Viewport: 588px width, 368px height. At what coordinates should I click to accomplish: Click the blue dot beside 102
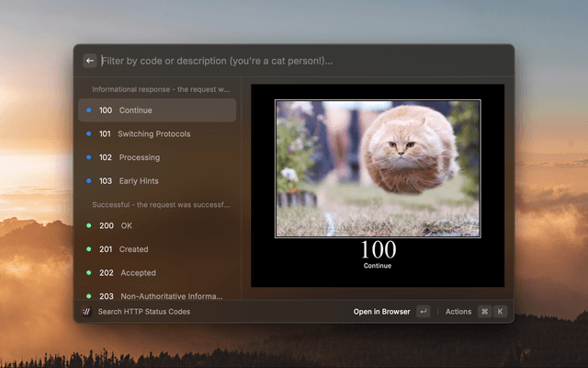pos(88,157)
